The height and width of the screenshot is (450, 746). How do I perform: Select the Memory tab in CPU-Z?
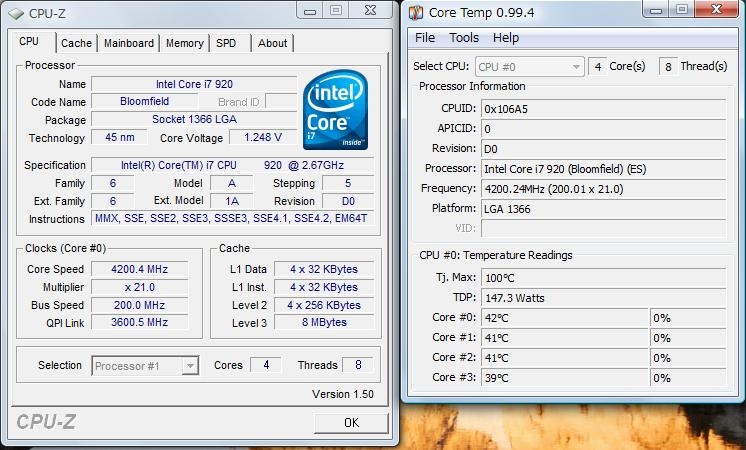click(x=185, y=43)
